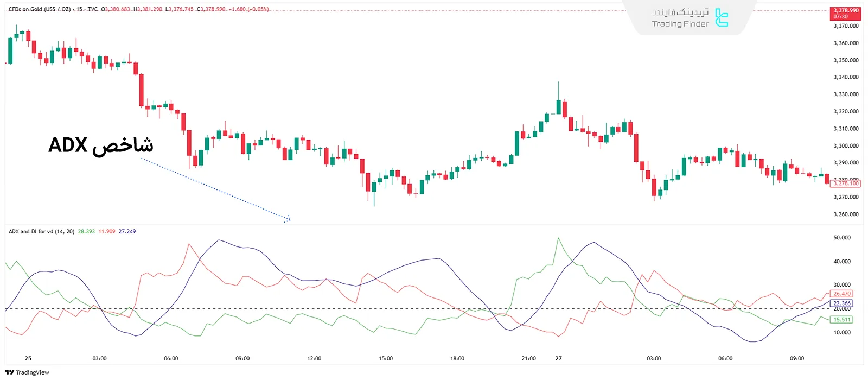Click the 27 date marker on time axis
The width and height of the screenshot is (868, 380).
(x=558, y=358)
